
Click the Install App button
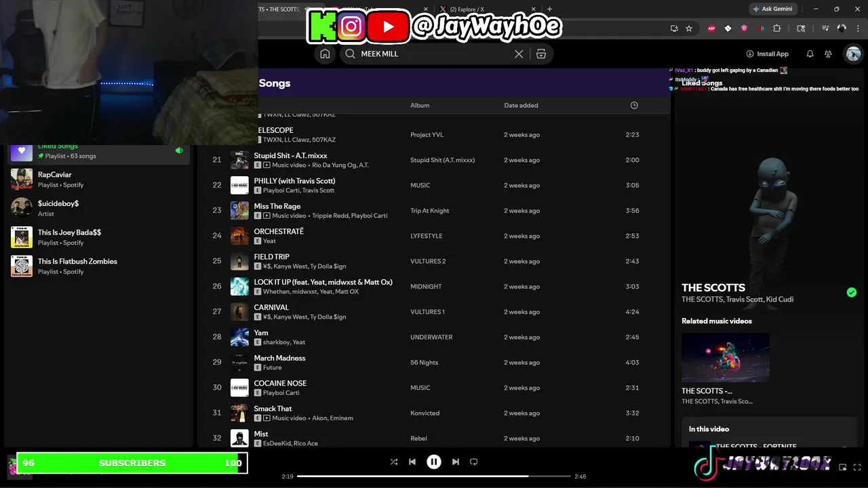[767, 54]
